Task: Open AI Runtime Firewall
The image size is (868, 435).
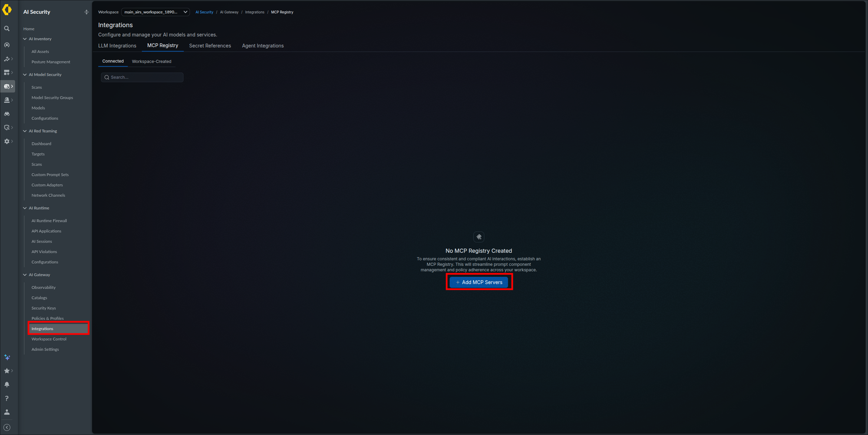Action: click(x=49, y=221)
